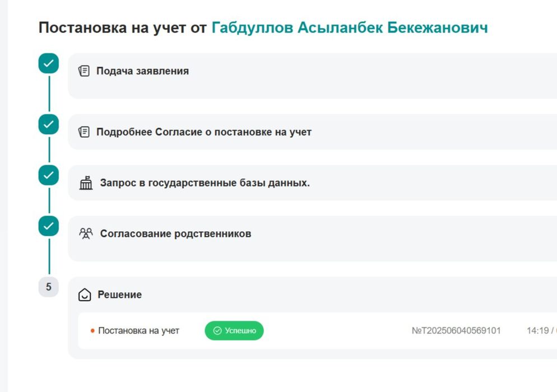Select the Постановка на учет decision row
Image resolution: width=557 pixels, height=392 pixels.
pyautogui.click(x=139, y=331)
